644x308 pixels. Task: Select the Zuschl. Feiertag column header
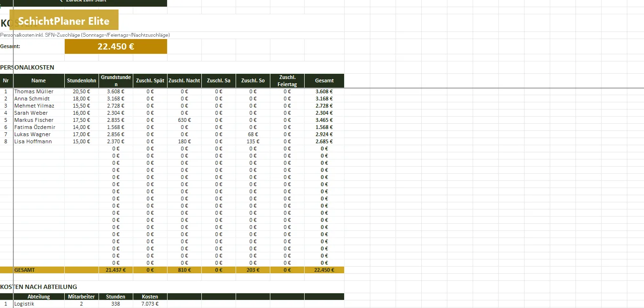tap(287, 81)
